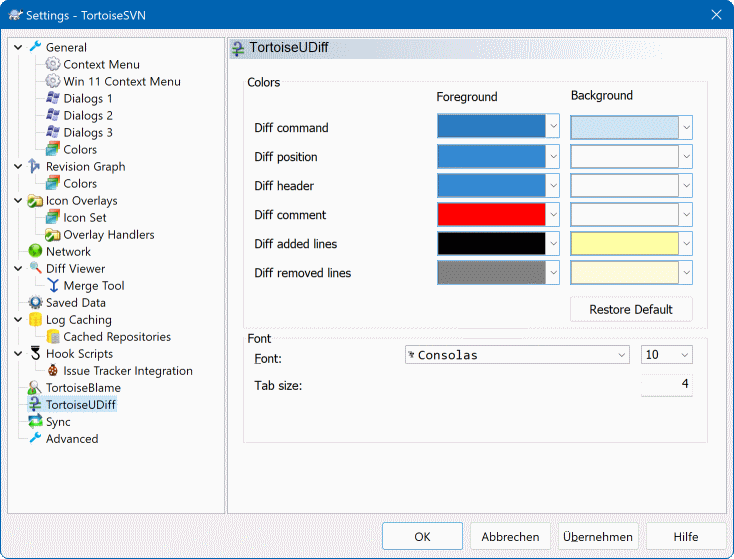This screenshot has height=559, width=734.
Task: Click the Tab size input field
Action: click(667, 385)
